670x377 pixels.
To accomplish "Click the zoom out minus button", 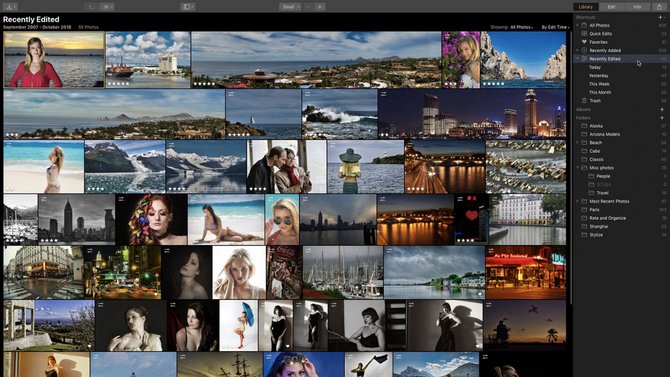I will pos(309,6).
